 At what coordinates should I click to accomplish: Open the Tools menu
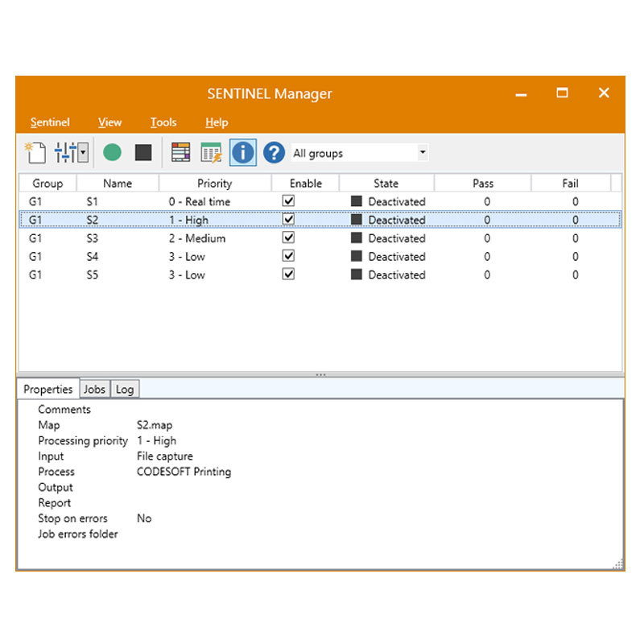coord(163,122)
